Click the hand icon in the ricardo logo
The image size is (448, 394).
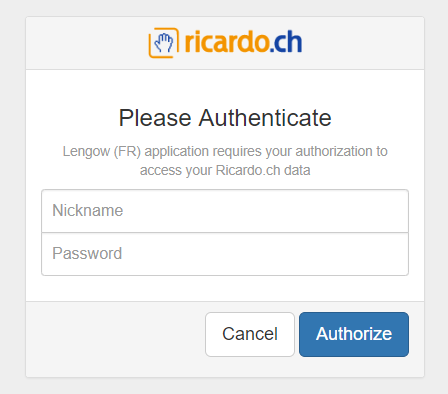164,43
